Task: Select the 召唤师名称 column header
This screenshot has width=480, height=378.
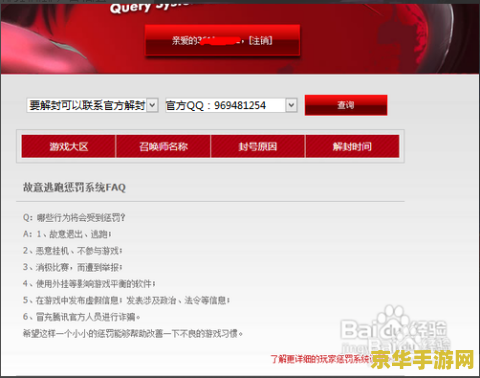Action: point(163,146)
